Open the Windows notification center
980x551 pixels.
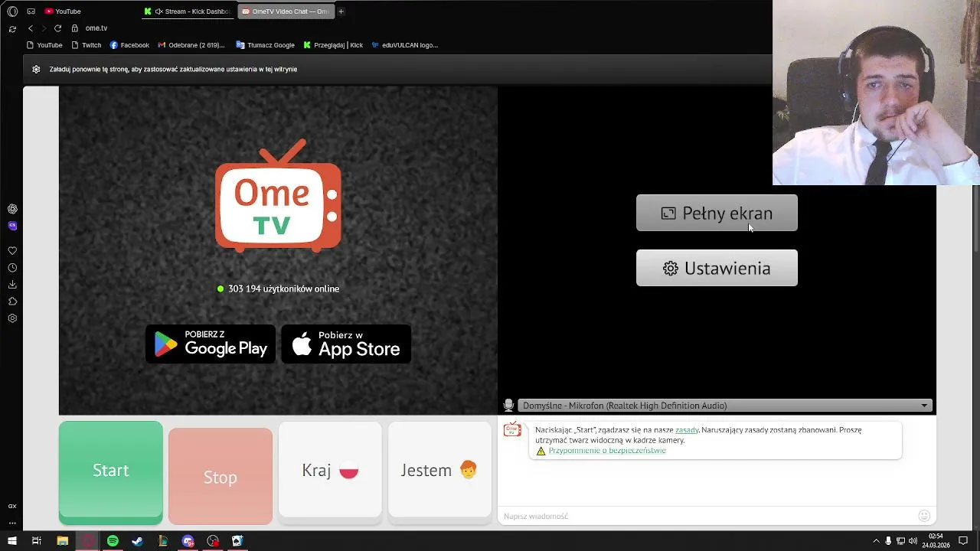(963, 541)
